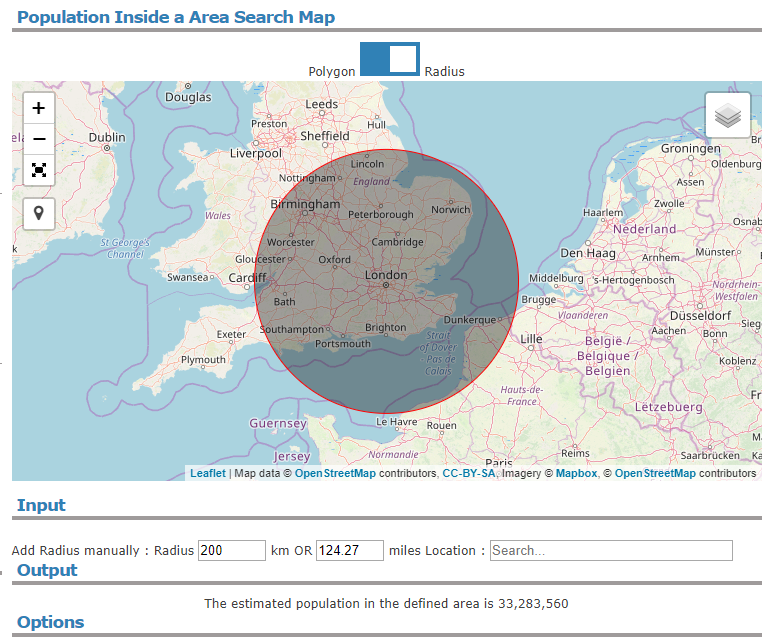The width and height of the screenshot is (777, 639).
Task: Zoom out on the map
Action: click(39, 139)
